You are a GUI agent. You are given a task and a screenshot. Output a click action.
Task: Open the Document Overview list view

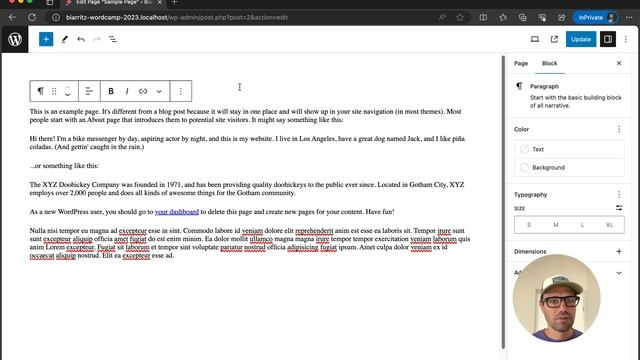pos(113,39)
